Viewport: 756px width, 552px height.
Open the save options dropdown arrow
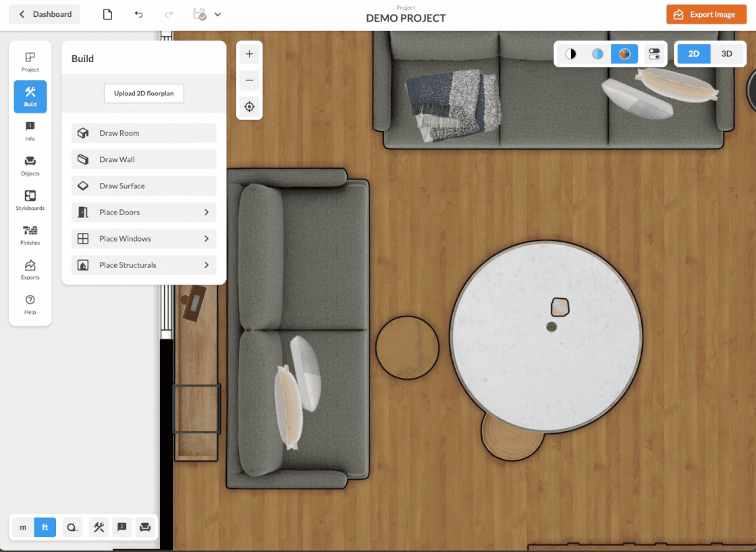(217, 14)
